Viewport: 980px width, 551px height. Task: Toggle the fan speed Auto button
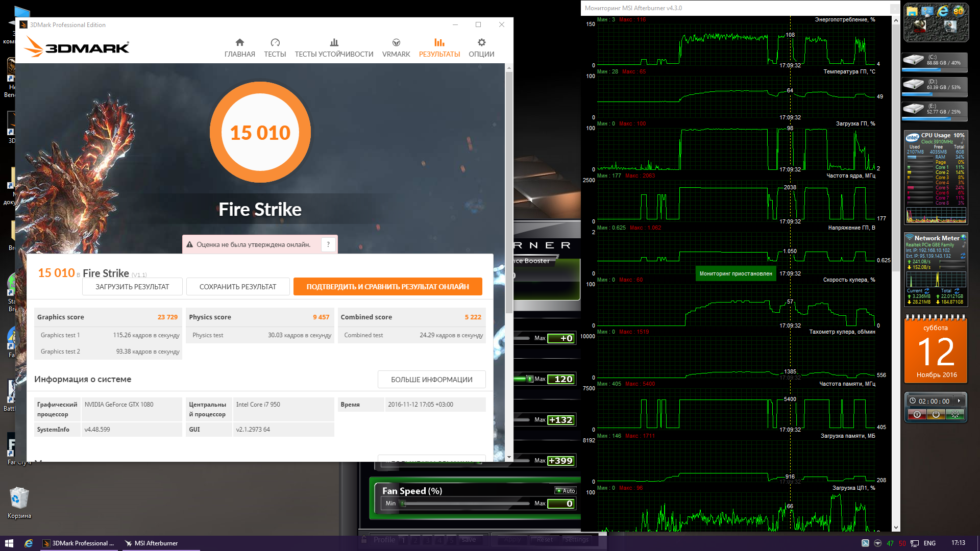tap(566, 491)
